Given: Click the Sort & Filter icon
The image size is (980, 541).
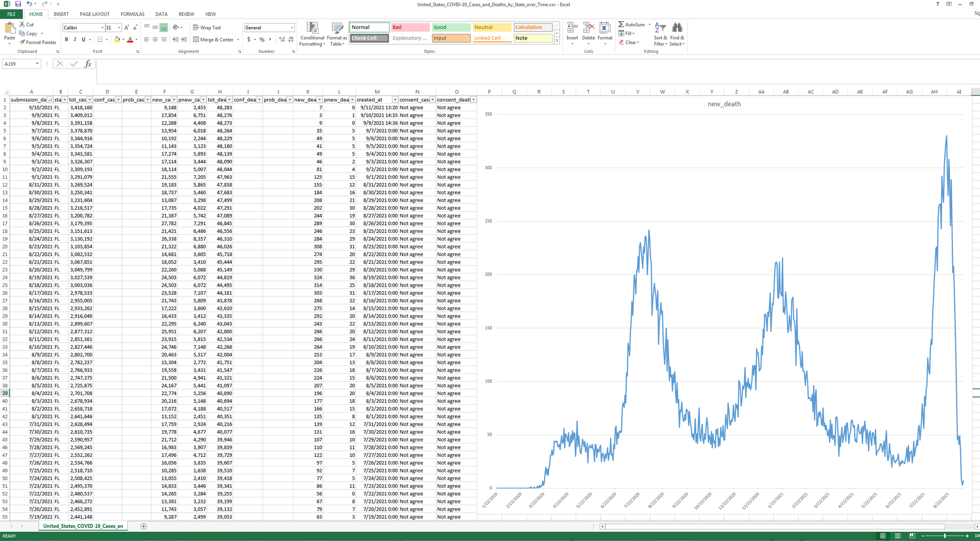Looking at the screenshot, I should (660, 28).
